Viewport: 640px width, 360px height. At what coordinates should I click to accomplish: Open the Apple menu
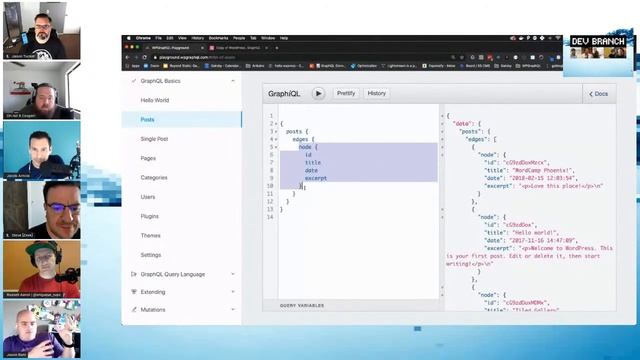click(129, 38)
